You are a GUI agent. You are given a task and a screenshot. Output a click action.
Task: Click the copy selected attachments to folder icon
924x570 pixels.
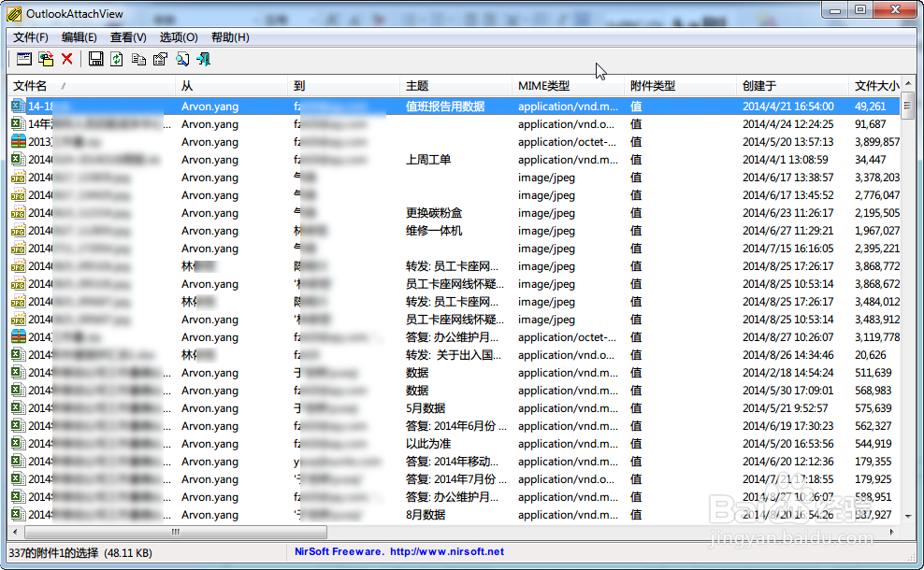click(46, 59)
